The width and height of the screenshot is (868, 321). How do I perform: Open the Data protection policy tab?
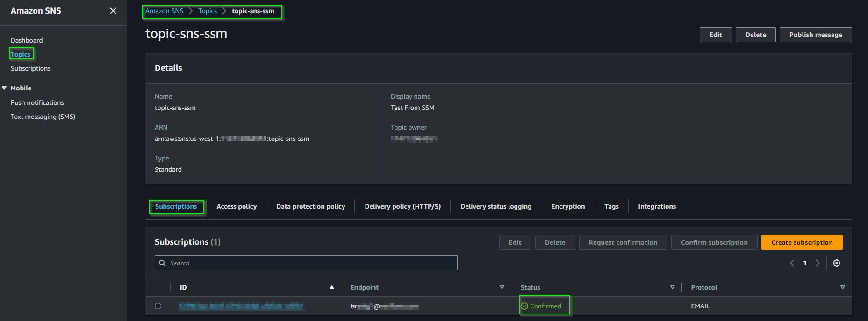[x=310, y=206]
